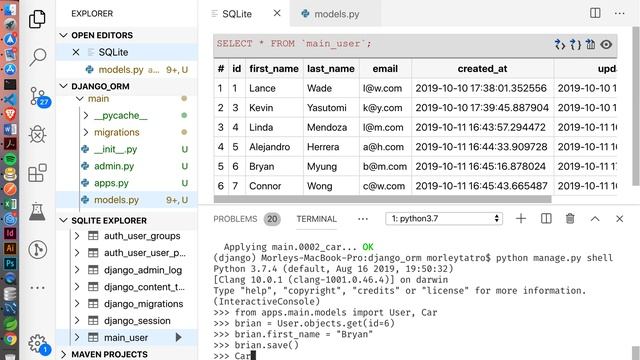Image resolution: width=640 pixels, height=360 pixels.
Task: Click the results table horizontal scrollbar
Action: (x=382, y=200)
